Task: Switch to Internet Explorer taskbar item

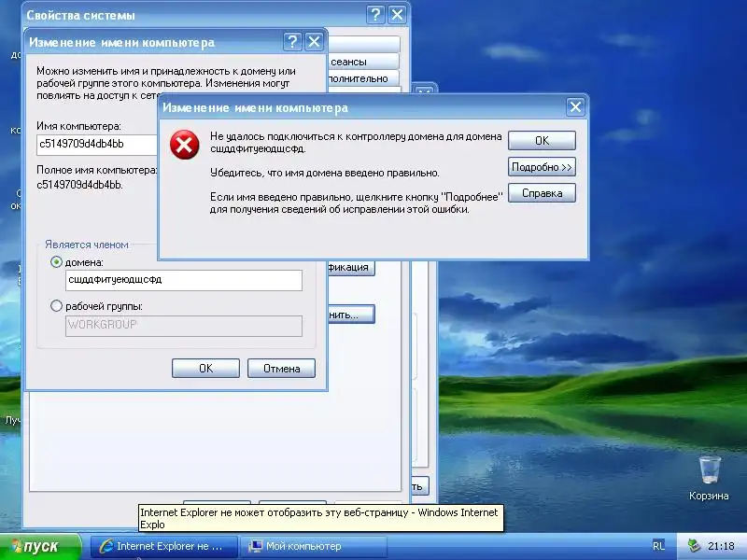Action: (x=164, y=546)
